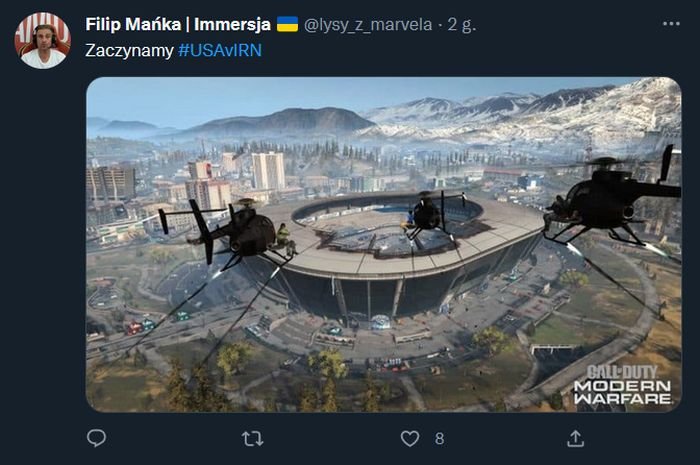The width and height of the screenshot is (700, 465).
Task: Open the share upload arrow icon
Action: [x=575, y=439]
